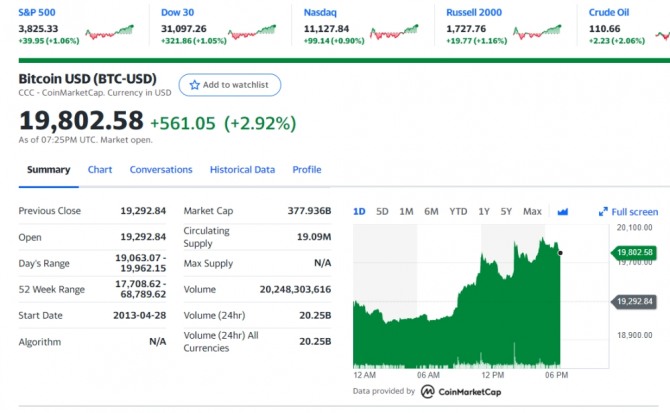Viewport: 670px width, 413px height.
Task: Click the CoinMarketCap logo below the chart
Action: (427, 392)
